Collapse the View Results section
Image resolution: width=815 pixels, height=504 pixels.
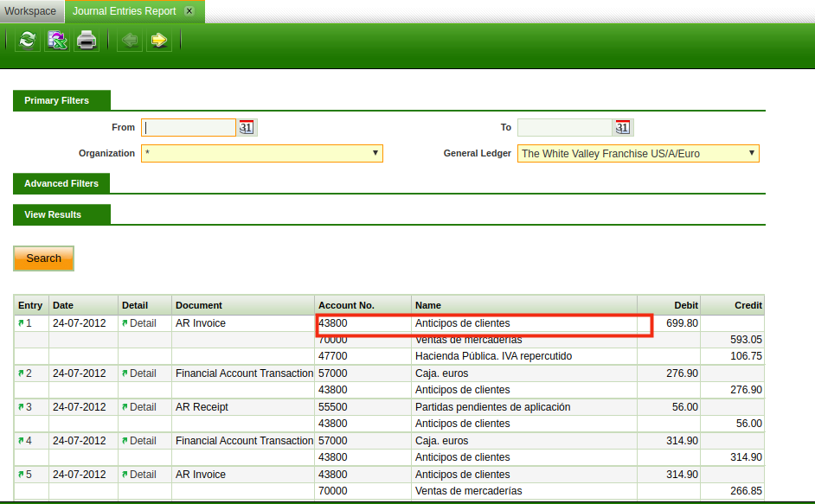pos(53,214)
